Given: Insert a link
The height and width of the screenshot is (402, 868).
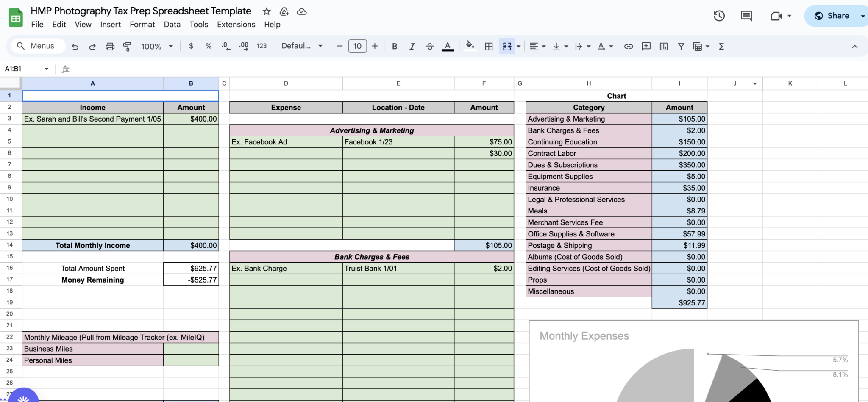Looking at the screenshot, I should [629, 46].
